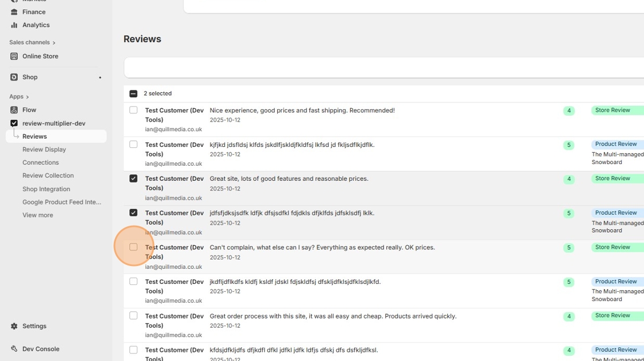Open the Online Store sales channel

(x=41, y=56)
